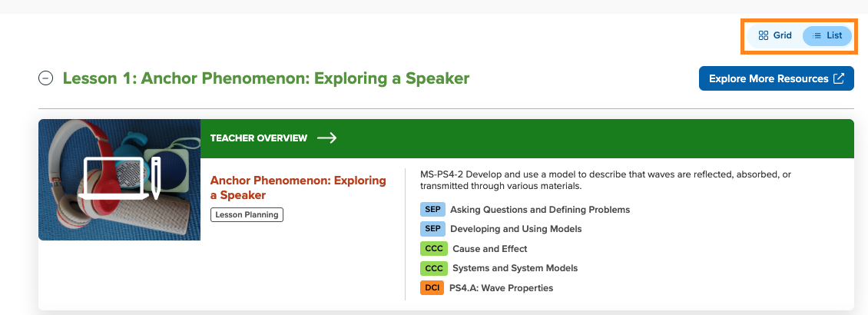Open Anchor Phenomenon: Exploring a Speaker link
Image resolution: width=868 pixels, height=315 pixels.
tap(298, 187)
